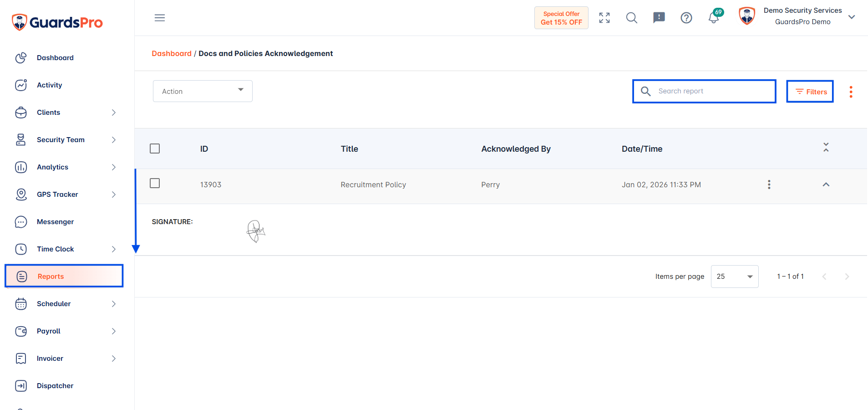Click the search magnifier in report field

[645, 91]
